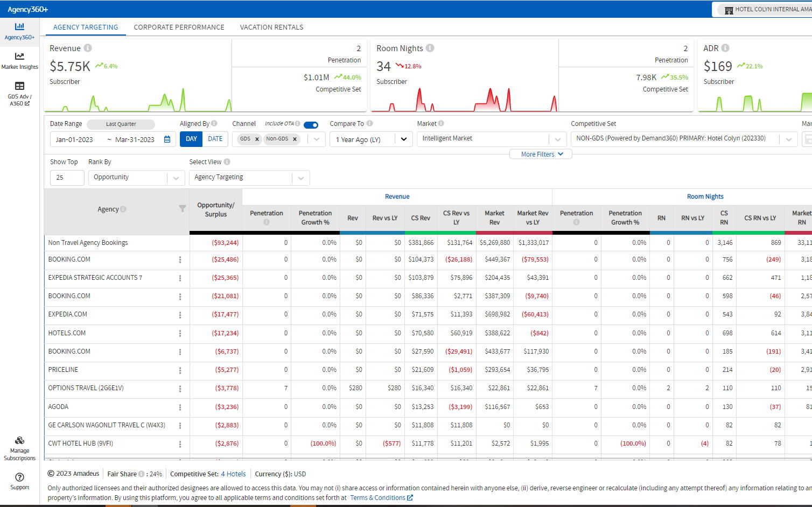
Task: Click the Support help icon
Action: (x=19, y=477)
